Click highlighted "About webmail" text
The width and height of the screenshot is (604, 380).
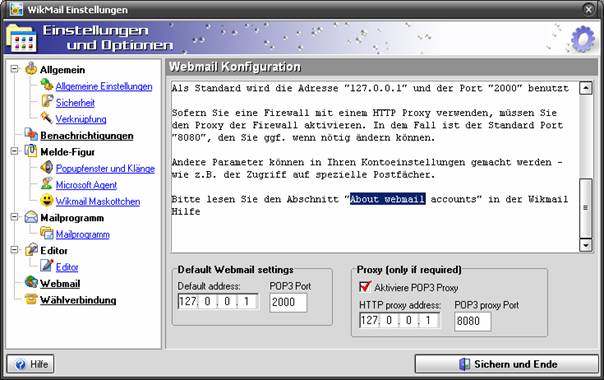pos(388,199)
